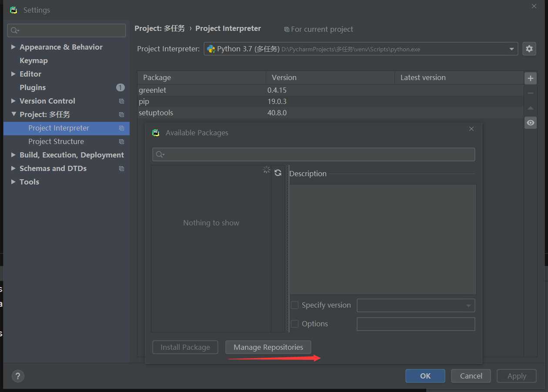Click the PyCharm icon in Settings title
Screen dimensions: 548x392
coord(14,10)
